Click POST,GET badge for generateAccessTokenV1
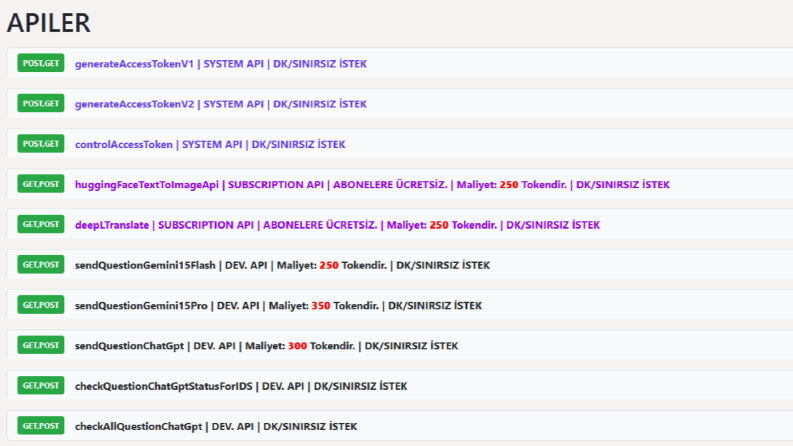The image size is (793, 446). (x=40, y=63)
